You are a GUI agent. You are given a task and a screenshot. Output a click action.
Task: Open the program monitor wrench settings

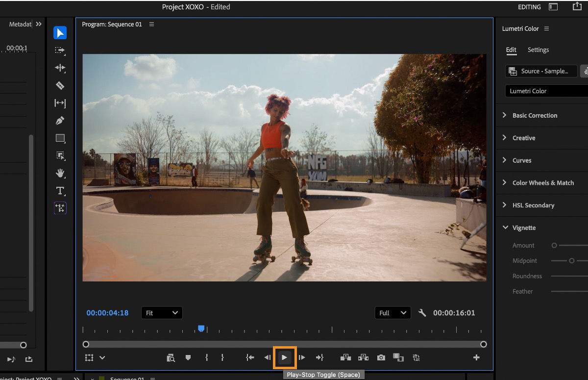[422, 313]
